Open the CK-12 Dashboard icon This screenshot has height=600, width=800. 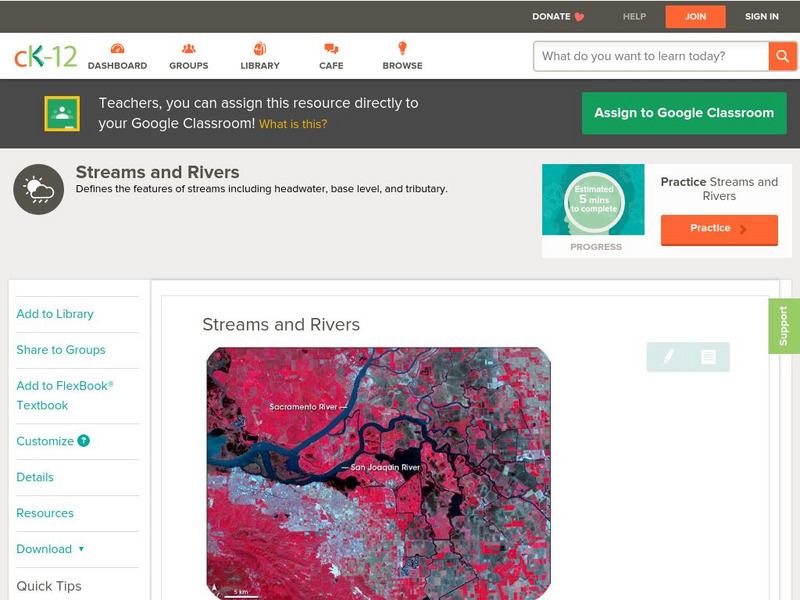pos(119,48)
